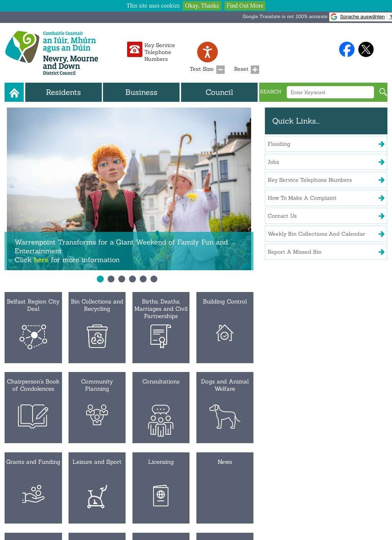392x540 pixels.
Task: Open the Residents menu
Action: [x=64, y=93]
